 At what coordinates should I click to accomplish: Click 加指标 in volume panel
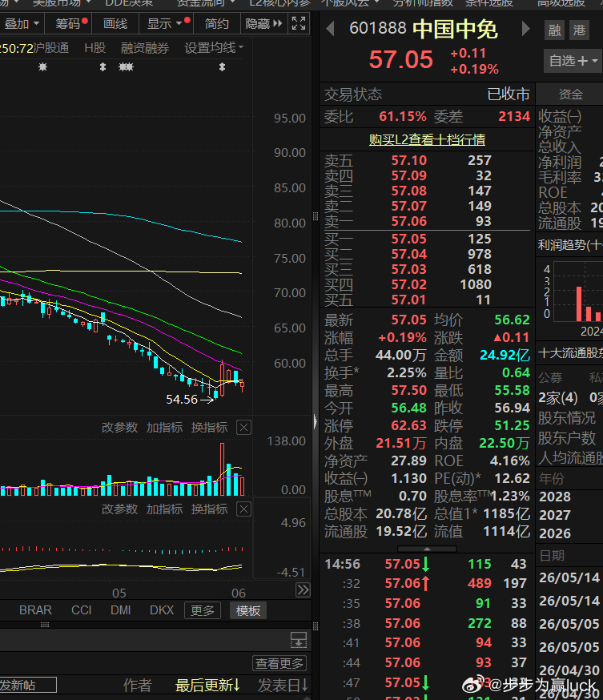coord(164,428)
